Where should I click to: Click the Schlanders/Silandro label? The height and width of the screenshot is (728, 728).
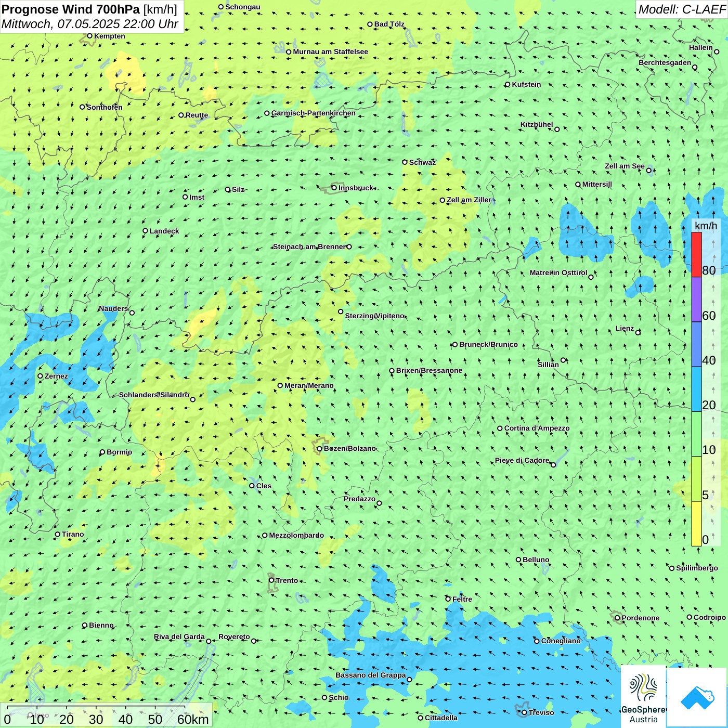pyautogui.click(x=154, y=395)
